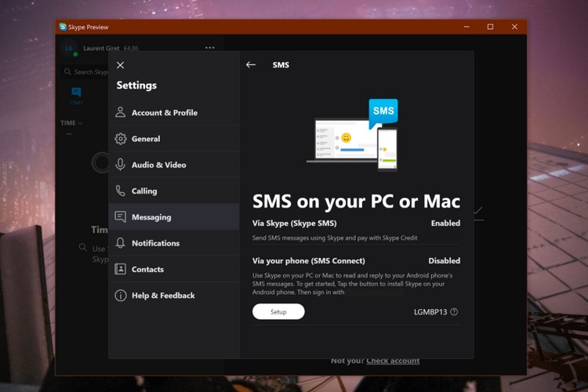Open Notifications settings
Screen dimensions: 588x392
(174, 243)
